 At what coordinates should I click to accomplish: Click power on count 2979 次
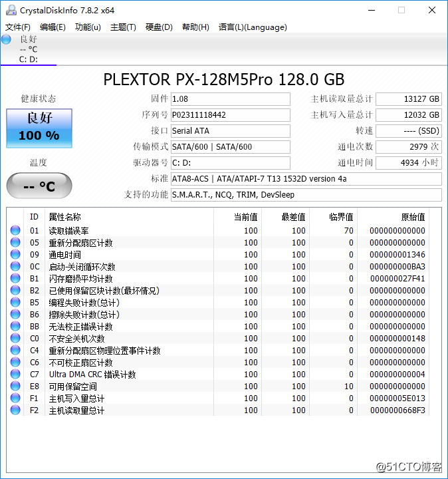point(409,146)
